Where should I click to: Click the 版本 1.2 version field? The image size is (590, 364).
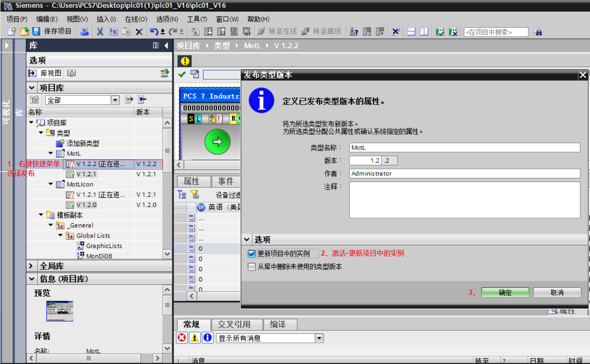click(x=365, y=161)
